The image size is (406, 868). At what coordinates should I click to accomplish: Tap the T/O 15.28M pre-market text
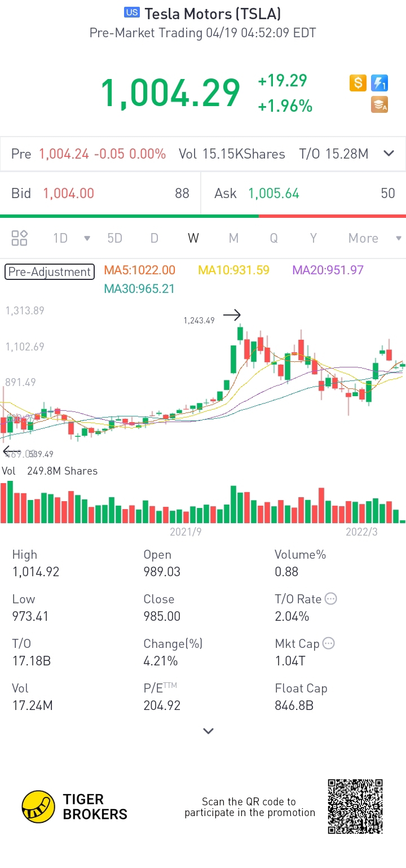pyautogui.click(x=334, y=154)
